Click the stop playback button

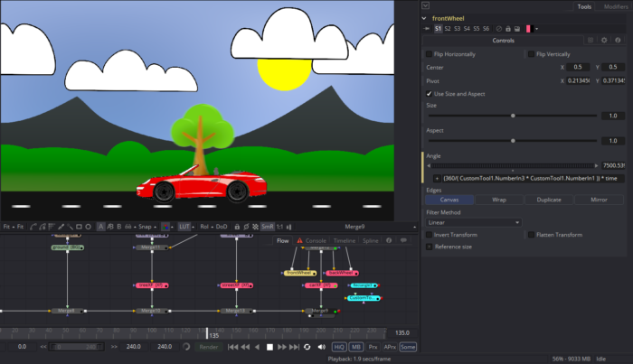click(269, 347)
